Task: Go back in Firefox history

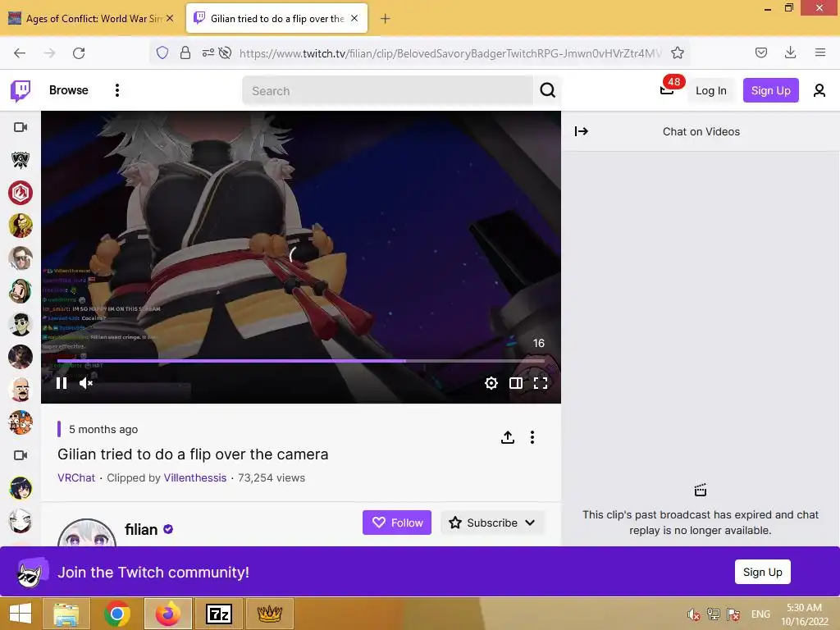Action: pyautogui.click(x=20, y=52)
